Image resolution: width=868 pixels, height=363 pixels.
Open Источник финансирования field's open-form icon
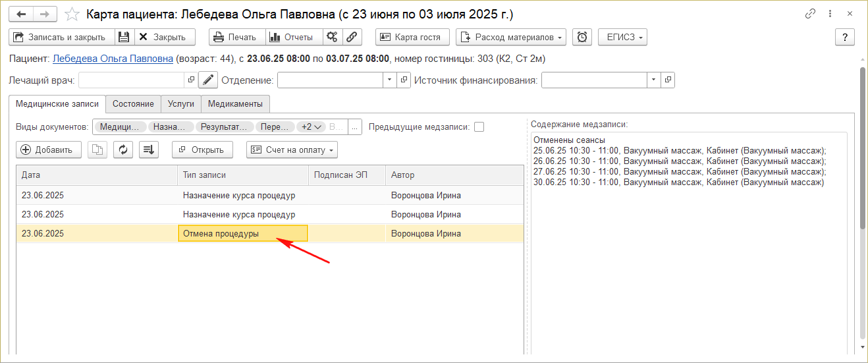668,80
